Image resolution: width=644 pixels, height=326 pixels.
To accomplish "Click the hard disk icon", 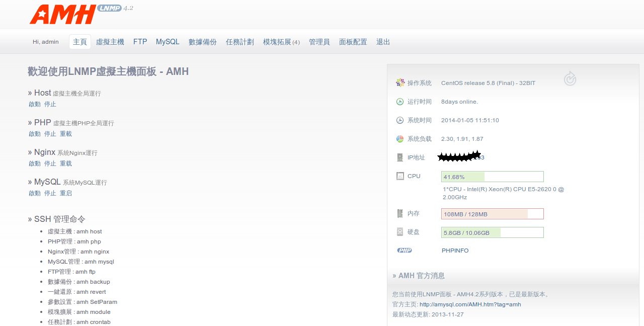I will pyautogui.click(x=400, y=232).
